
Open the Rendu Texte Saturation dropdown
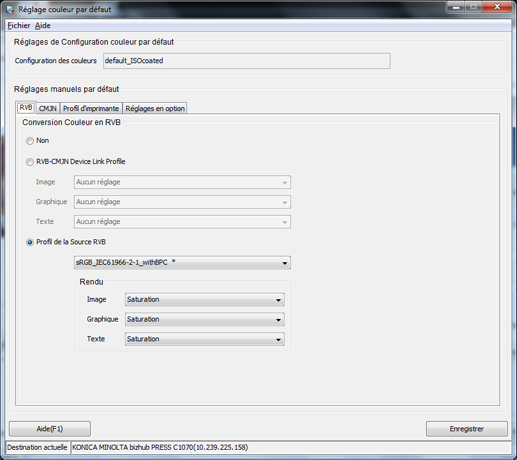(205, 339)
